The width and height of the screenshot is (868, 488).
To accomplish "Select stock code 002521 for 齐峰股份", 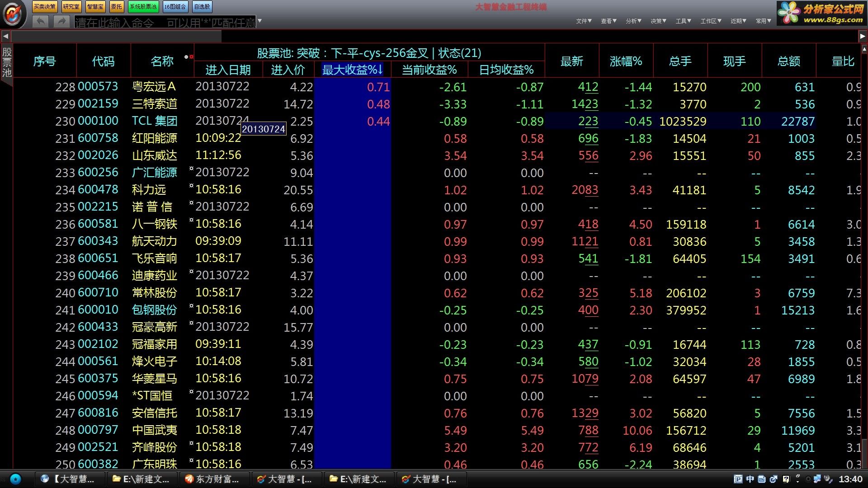I will 98,447.
